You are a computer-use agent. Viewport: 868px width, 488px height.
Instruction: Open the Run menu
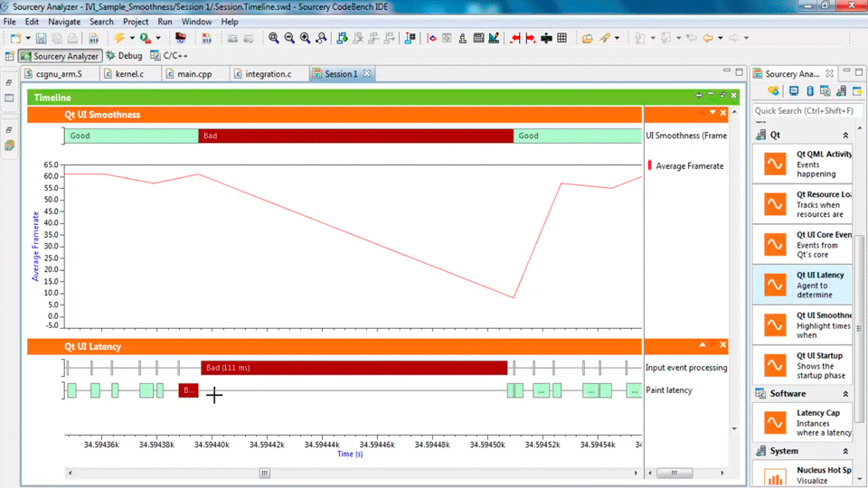165,22
